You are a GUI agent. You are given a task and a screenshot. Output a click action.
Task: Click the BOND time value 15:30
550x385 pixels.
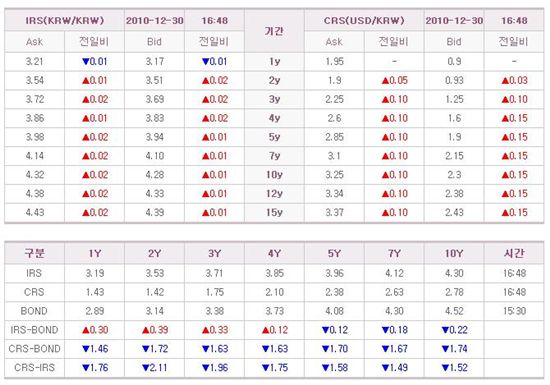[514, 311]
